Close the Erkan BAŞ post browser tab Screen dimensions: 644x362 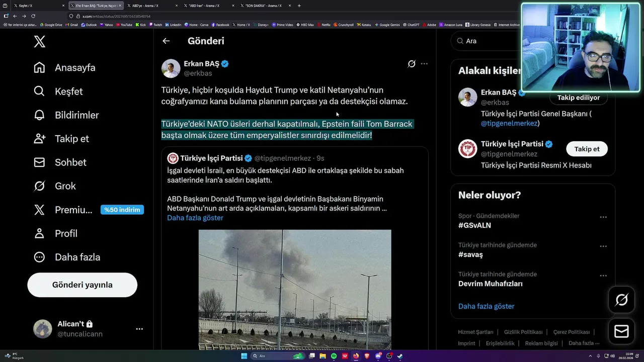point(120,6)
